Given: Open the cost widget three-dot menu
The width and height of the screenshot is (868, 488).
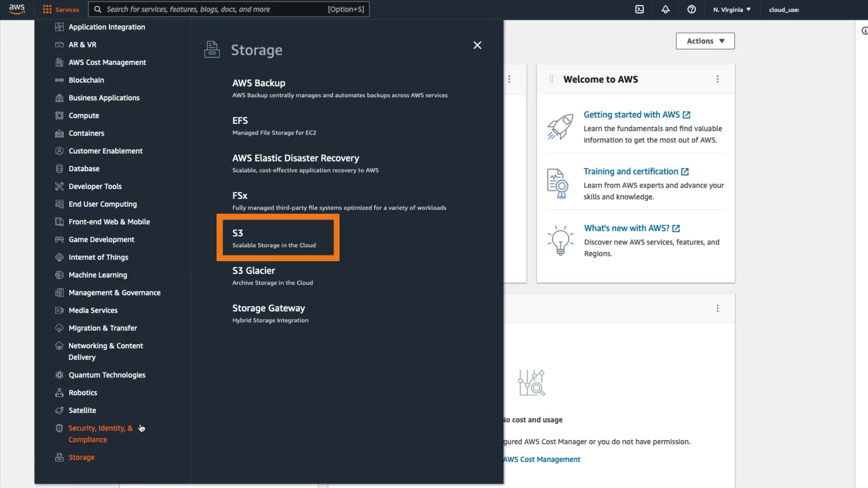Looking at the screenshot, I should (x=717, y=309).
